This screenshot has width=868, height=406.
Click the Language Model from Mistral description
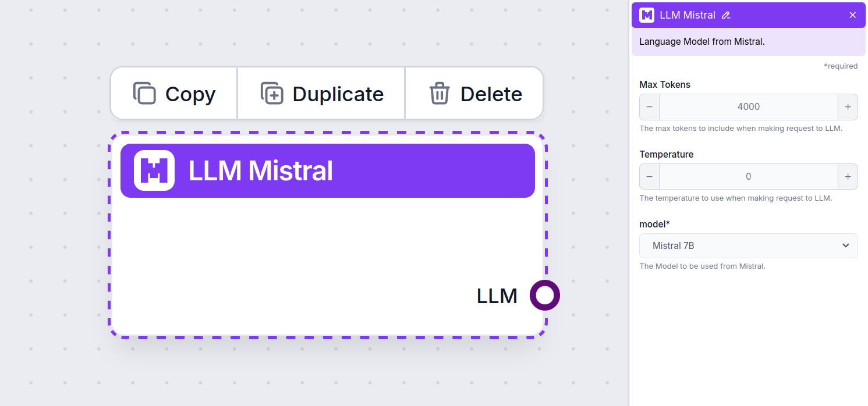click(x=702, y=42)
